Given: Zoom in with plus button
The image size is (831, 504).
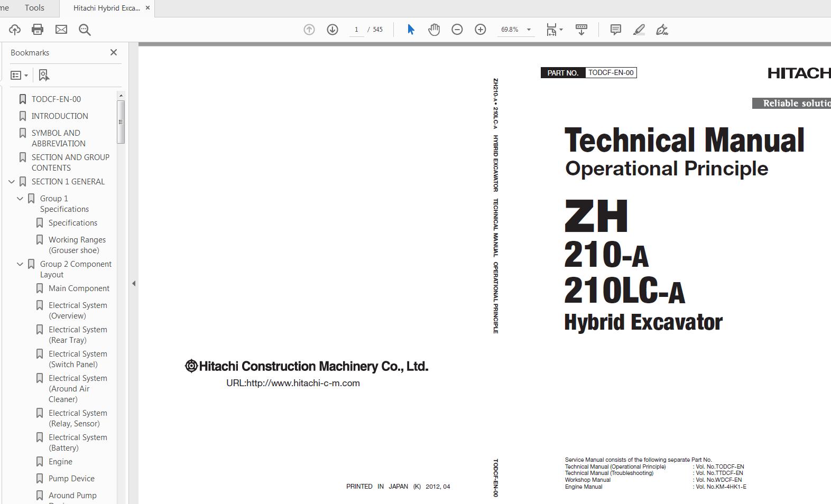Looking at the screenshot, I should [x=481, y=30].
